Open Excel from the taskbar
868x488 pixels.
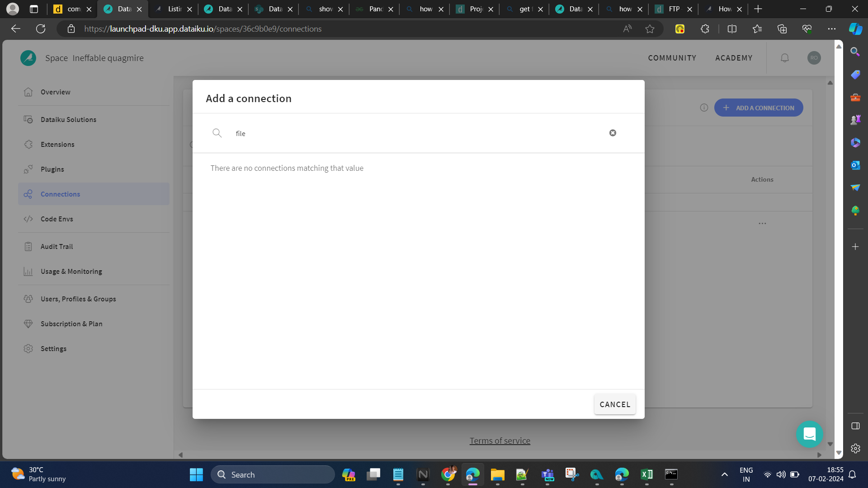[x=646, y=474]
